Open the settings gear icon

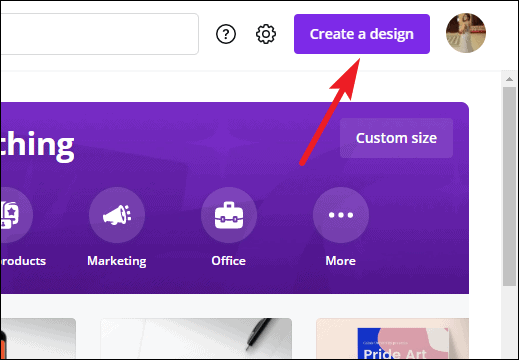coord(266,34)
